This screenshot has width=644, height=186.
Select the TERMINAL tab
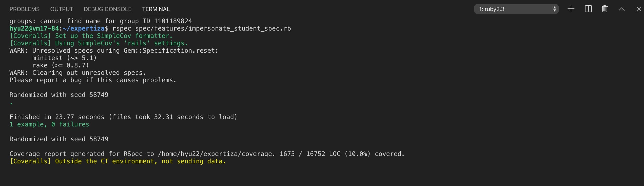pyautogui.click(x=156, y=9)
